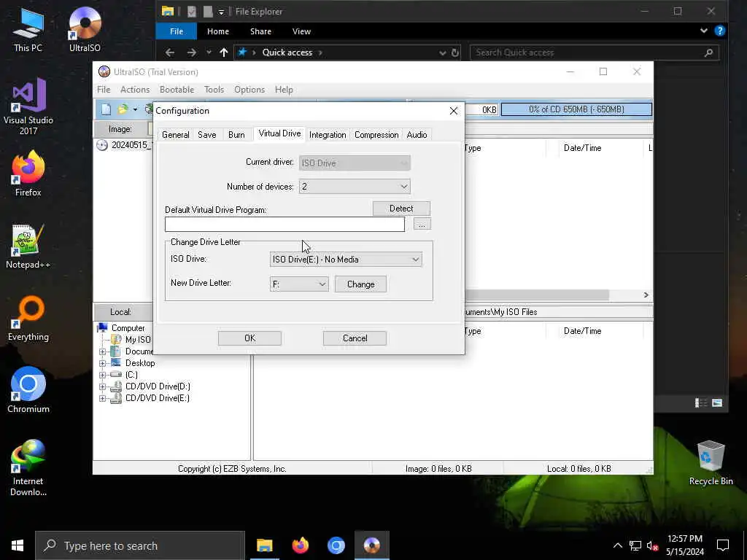Click the File Explorer help icon
The height and width of the screenshot is (560, 747).
point(720,31)
